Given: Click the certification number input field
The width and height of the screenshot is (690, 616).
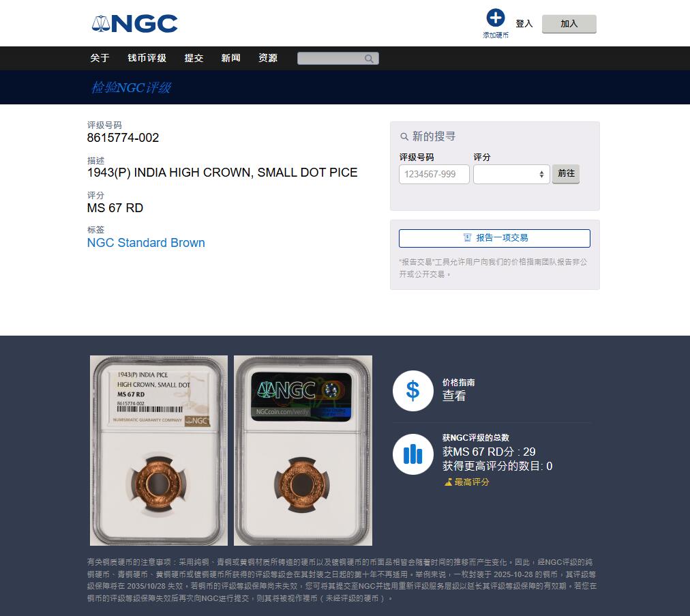Looking at the screenshot, I should click(x=434, y=174).
